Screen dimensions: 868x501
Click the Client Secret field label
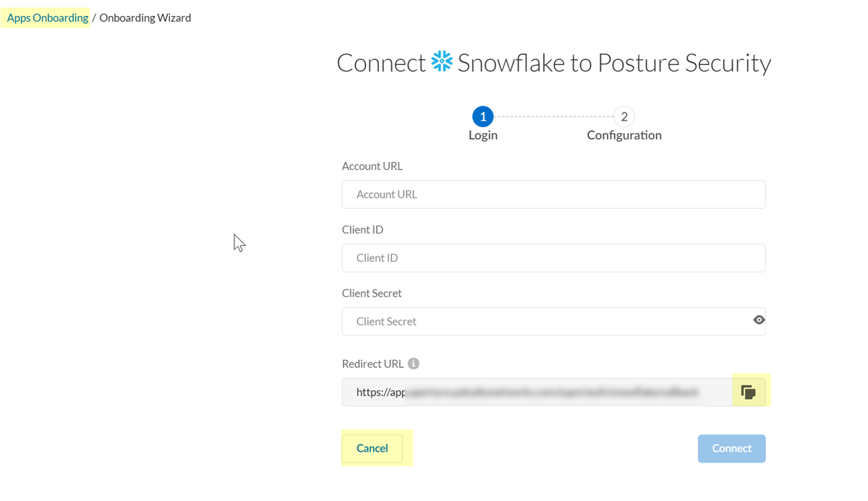coord(372,294)
